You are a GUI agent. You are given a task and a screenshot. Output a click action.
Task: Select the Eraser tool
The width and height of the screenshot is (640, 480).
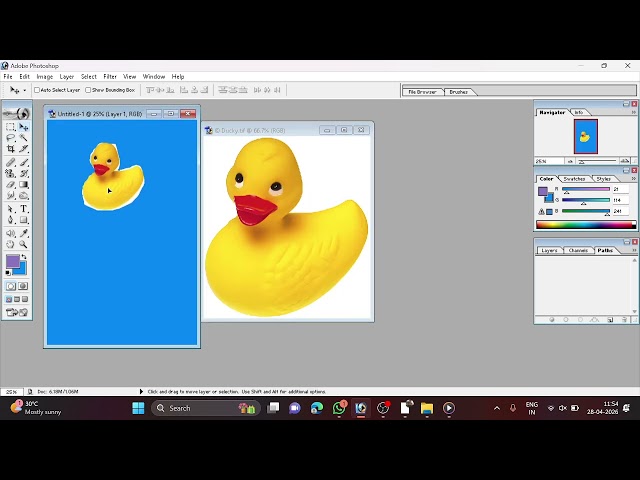(11, 184)
